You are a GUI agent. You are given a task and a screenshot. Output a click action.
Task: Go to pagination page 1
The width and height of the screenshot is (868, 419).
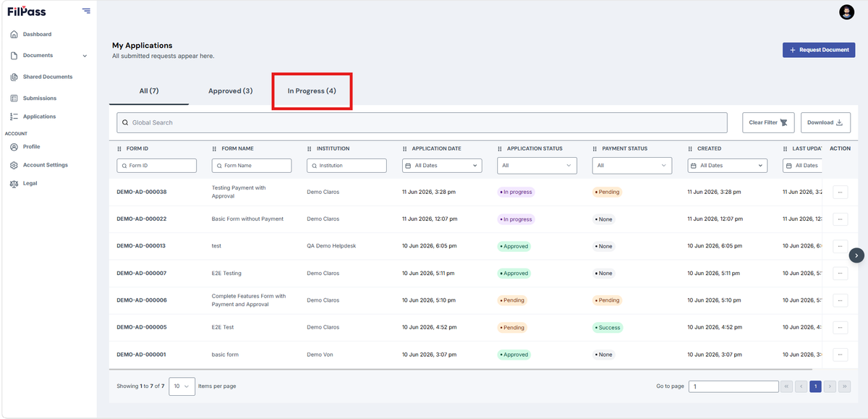click(x=815, y=386)
